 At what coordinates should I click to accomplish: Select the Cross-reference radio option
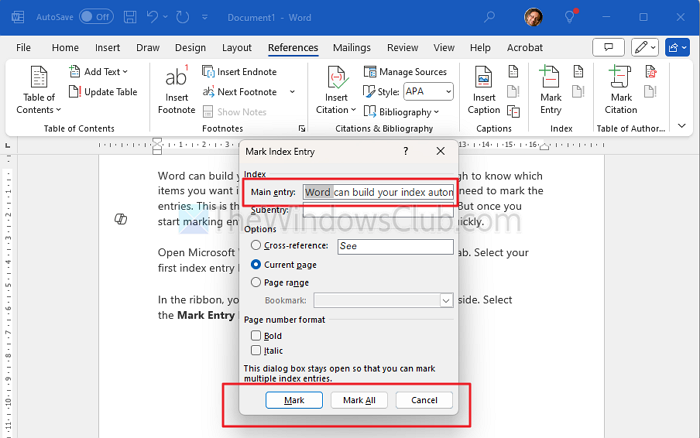pos(256,245)
